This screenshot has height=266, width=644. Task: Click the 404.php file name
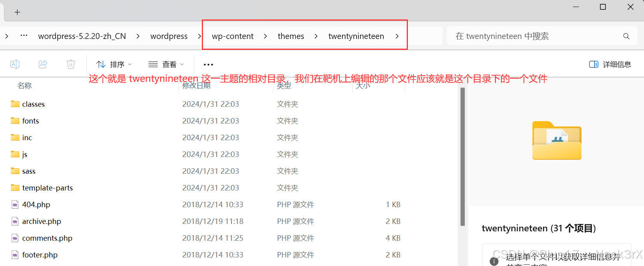pos(36,204)
